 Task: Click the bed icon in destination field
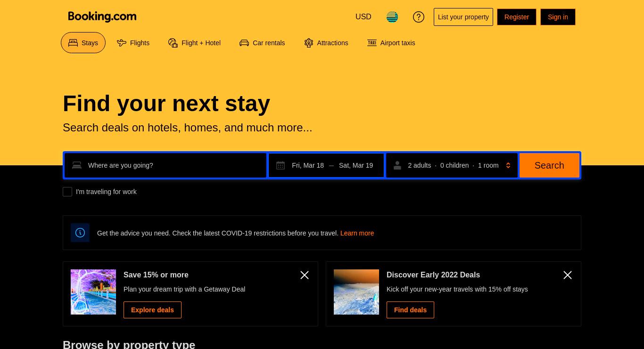point(77,165)
